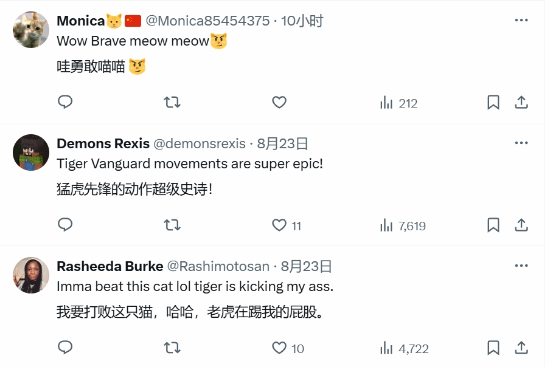The height and width of the screenshot is (367, 550).
Task: Share Rasheeda Burke's tweet
Action: [521, 348]
